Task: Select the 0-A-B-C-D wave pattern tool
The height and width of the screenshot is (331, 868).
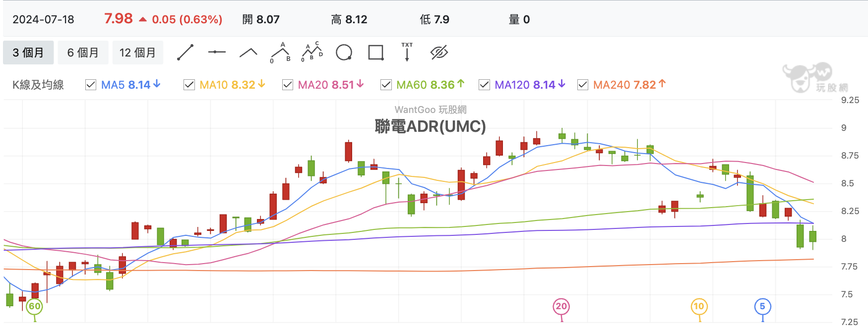Action: 312,52
